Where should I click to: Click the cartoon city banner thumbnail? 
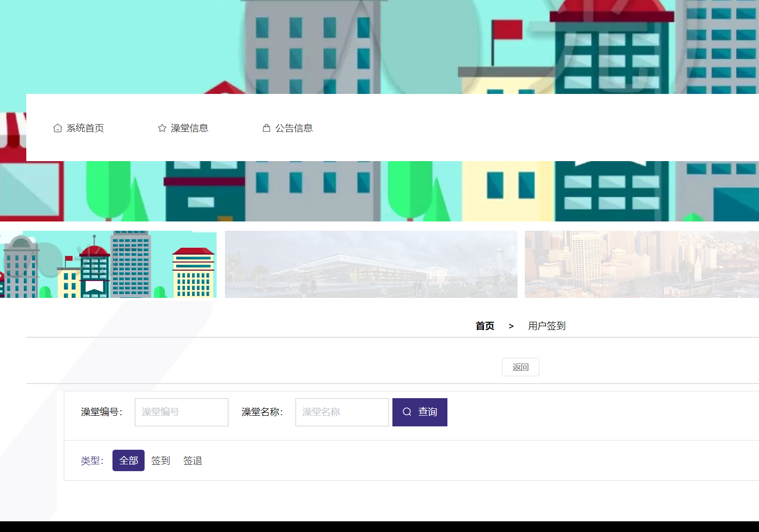[x=108, y=264]
